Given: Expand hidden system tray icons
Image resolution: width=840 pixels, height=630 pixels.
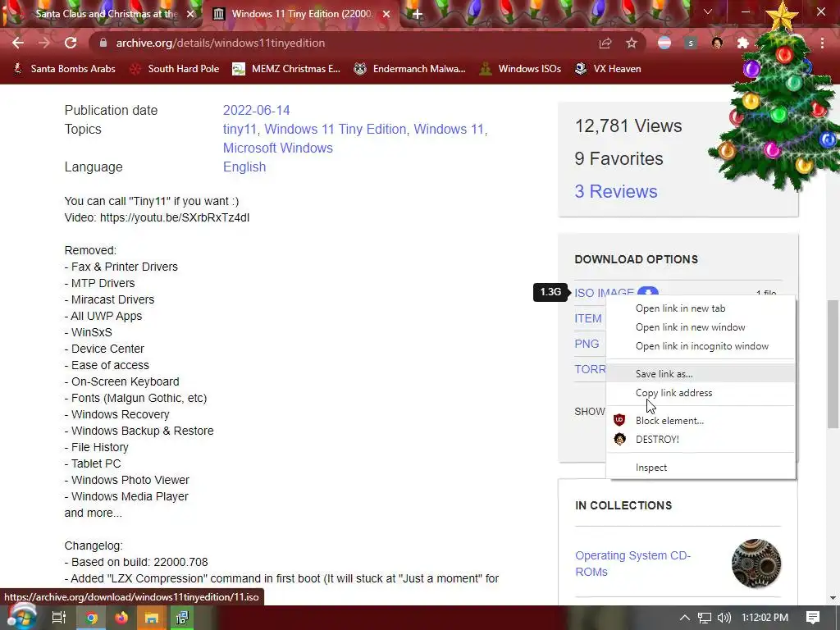Looking at the screenshot, I should tap(685, 618).
